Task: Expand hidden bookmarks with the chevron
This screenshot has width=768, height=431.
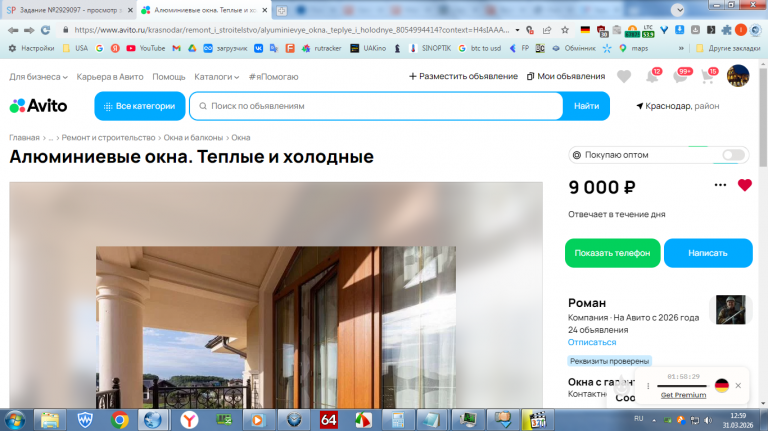Action: (x=681, y=48)
